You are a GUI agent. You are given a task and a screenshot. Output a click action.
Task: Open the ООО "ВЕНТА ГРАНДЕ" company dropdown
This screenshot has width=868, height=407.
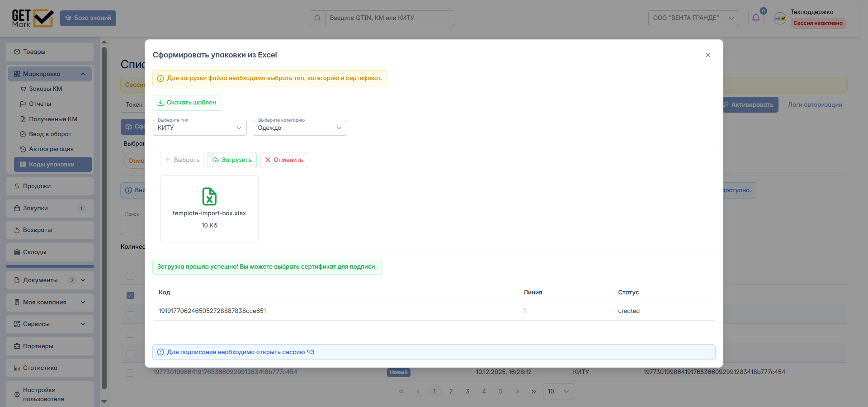coord(693,18)
